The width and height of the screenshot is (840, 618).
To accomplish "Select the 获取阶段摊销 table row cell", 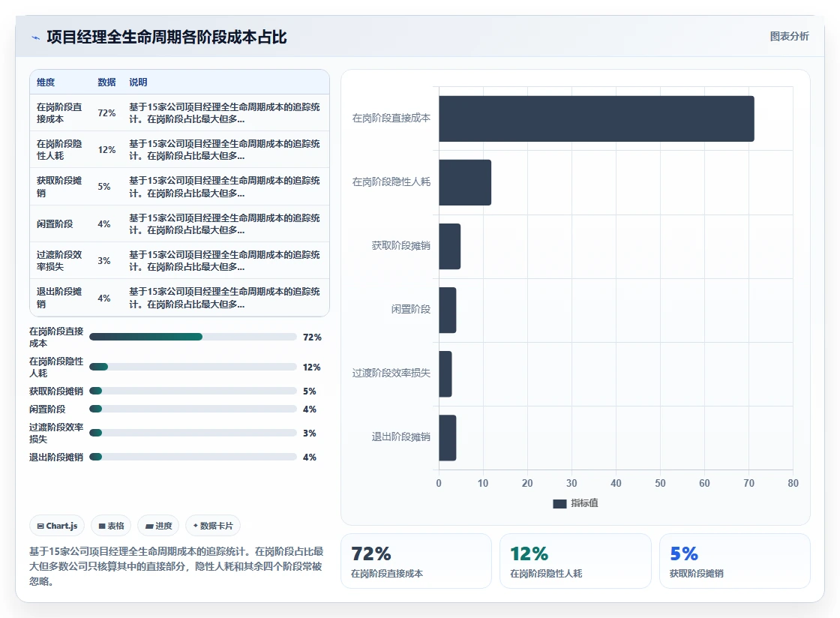I will pyautogui.click(x=60, y=187).
